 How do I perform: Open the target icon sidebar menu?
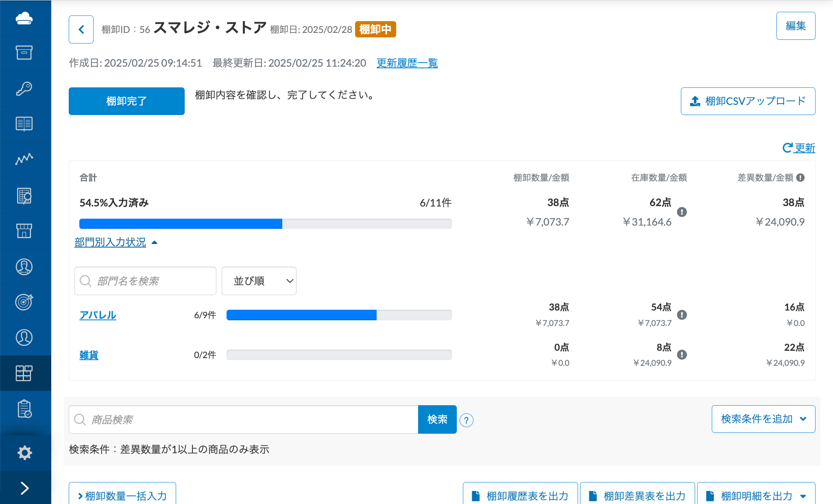(24, 302)
